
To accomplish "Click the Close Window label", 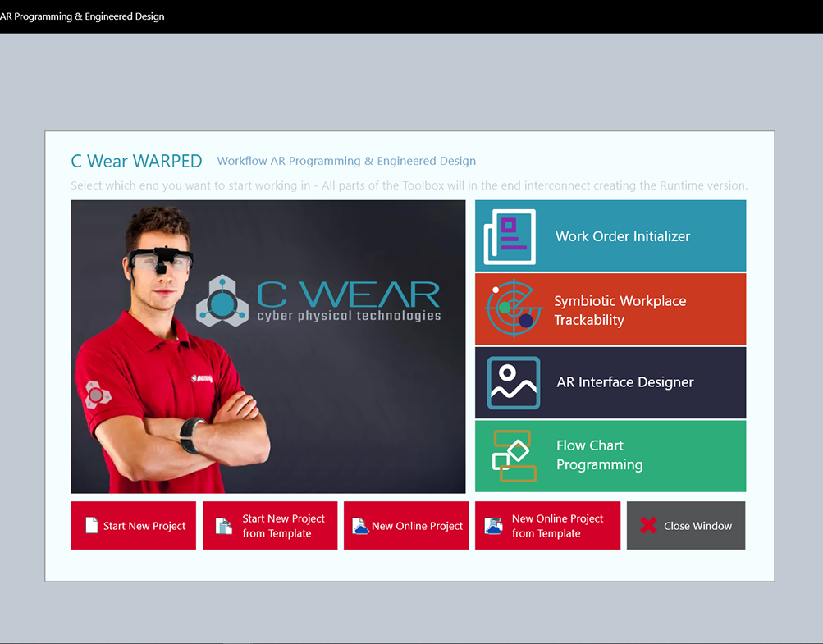I will 697,526.
